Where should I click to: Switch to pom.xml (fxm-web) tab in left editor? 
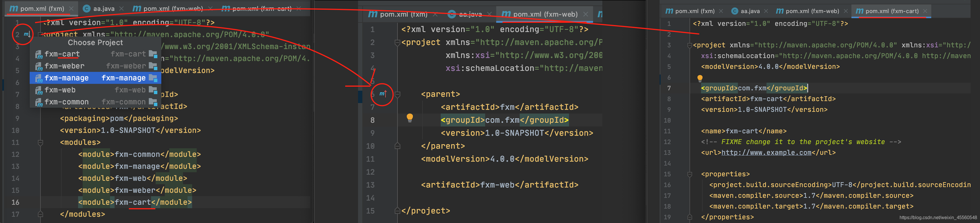click(x=173, y=8)
